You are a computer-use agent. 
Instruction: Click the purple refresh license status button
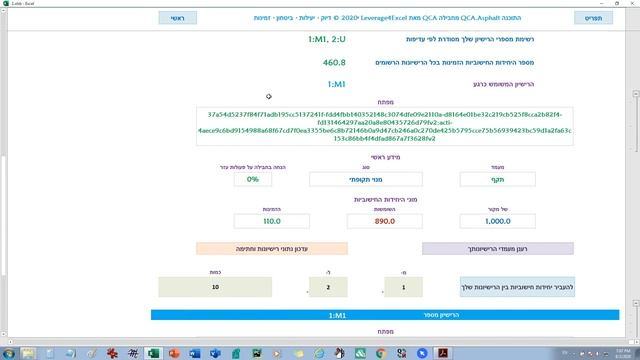498,249
